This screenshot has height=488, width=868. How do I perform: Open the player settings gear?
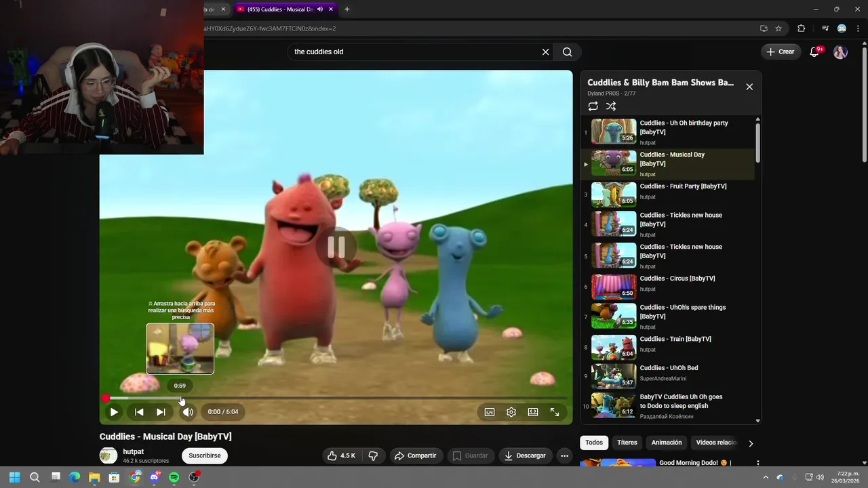tap(511, 412)
